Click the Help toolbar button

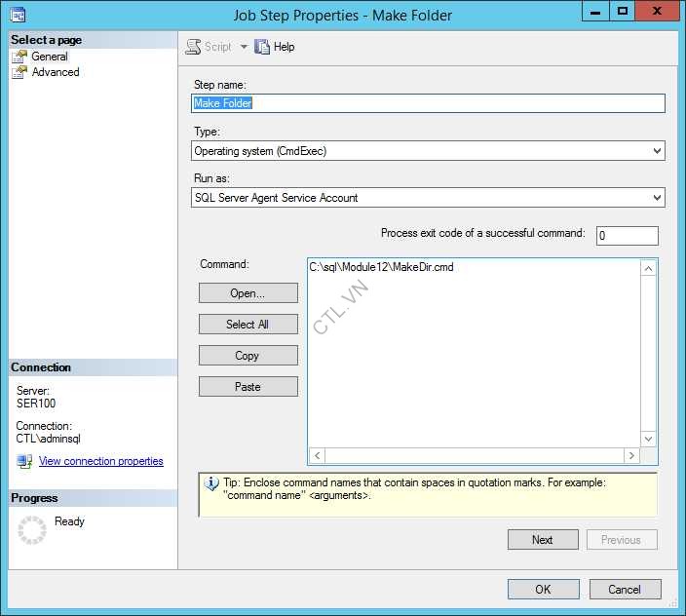tap(275, 47)
